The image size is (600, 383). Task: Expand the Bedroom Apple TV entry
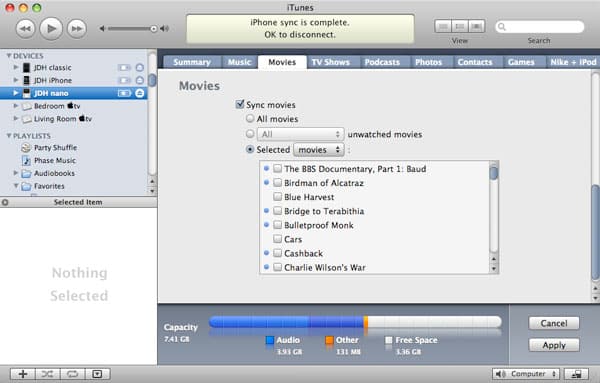[16, 106]
